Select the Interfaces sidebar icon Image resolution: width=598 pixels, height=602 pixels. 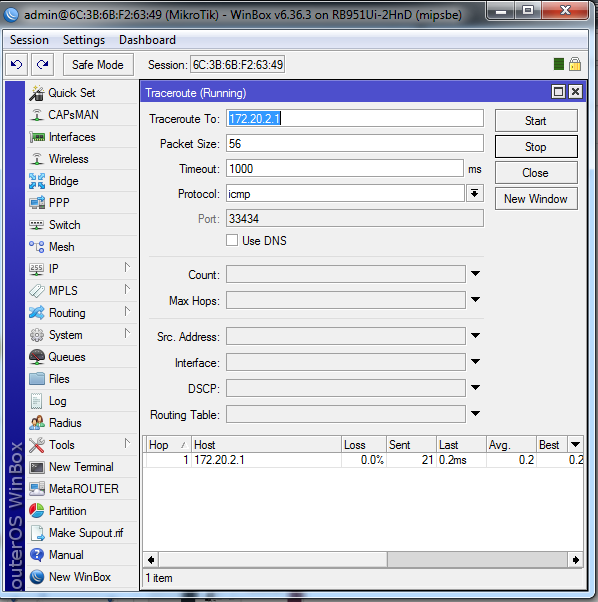[37, 137]
